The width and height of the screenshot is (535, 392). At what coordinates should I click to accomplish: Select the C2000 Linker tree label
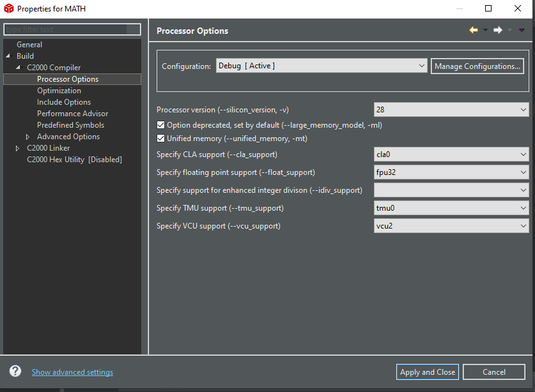point(48,148)
